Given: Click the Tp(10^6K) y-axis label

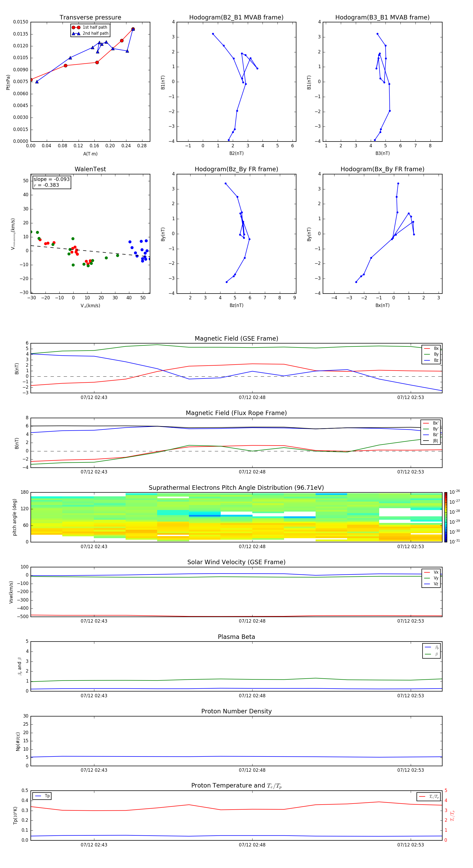Looking at the screenshot, I should point(15,815).
